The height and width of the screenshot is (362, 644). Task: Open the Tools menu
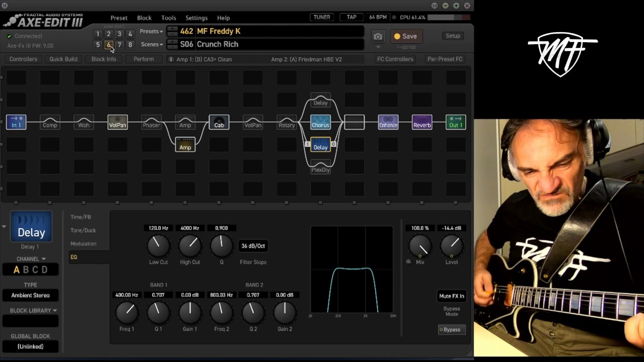pos(169,18)
